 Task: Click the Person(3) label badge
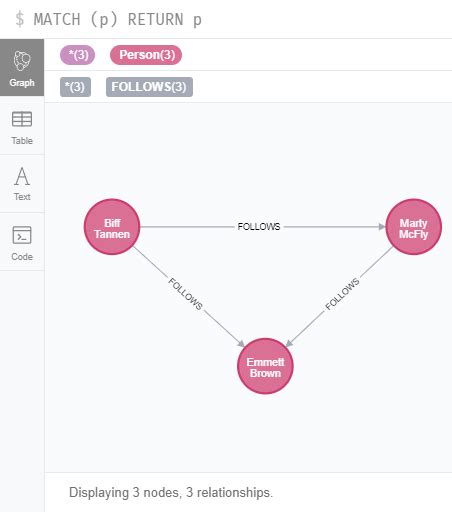point(146,55)
